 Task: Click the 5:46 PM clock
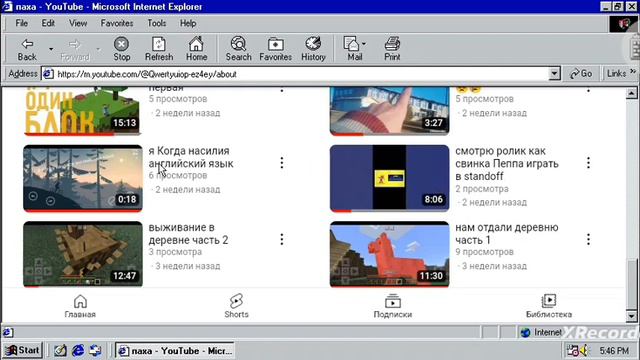(x=614, y=351)
